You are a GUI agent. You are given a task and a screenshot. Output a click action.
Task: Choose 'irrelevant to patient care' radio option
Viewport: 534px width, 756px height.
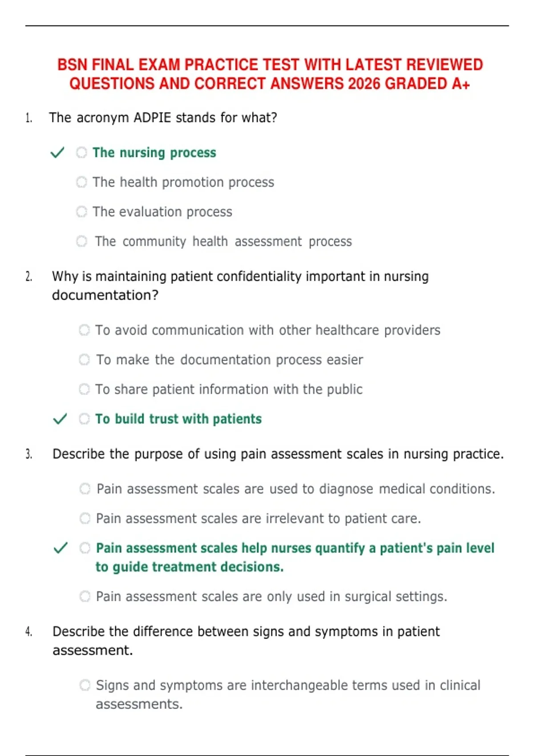[x=85, y=518]
